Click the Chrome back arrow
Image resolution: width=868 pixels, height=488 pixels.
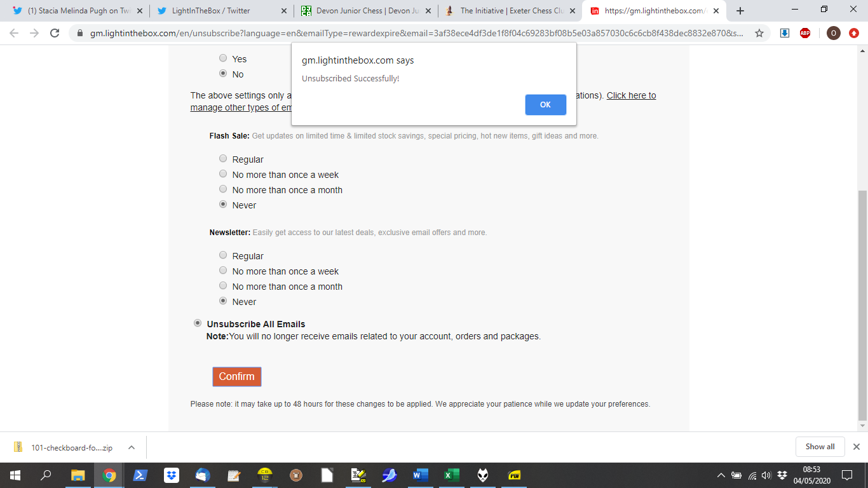pos(14,33)
